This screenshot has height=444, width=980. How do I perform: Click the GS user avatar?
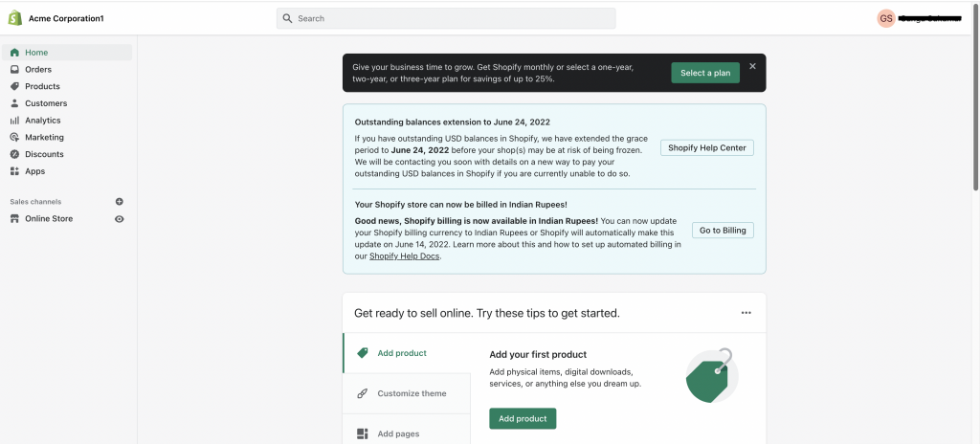(x=885, y=18)
